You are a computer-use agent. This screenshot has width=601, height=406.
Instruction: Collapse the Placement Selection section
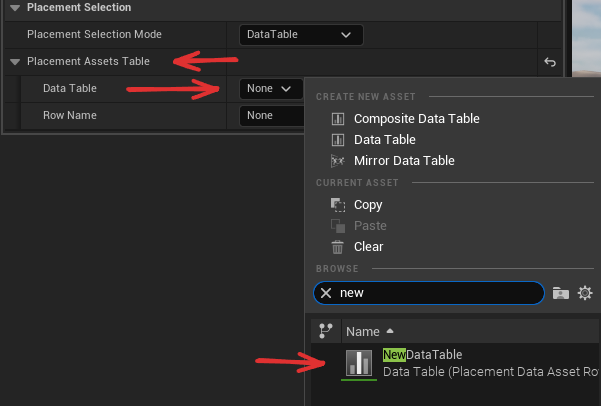(14, 8)
